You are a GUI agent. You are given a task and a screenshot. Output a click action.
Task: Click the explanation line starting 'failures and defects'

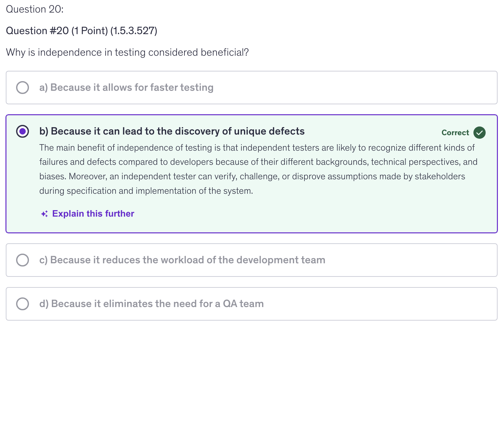click(x=258, y=162)
